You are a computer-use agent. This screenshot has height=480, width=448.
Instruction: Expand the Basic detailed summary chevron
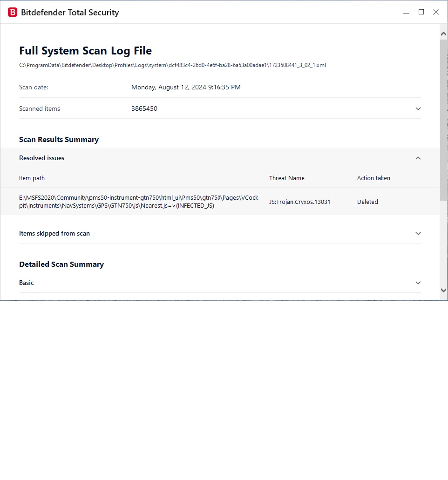[x=418, y=283]
